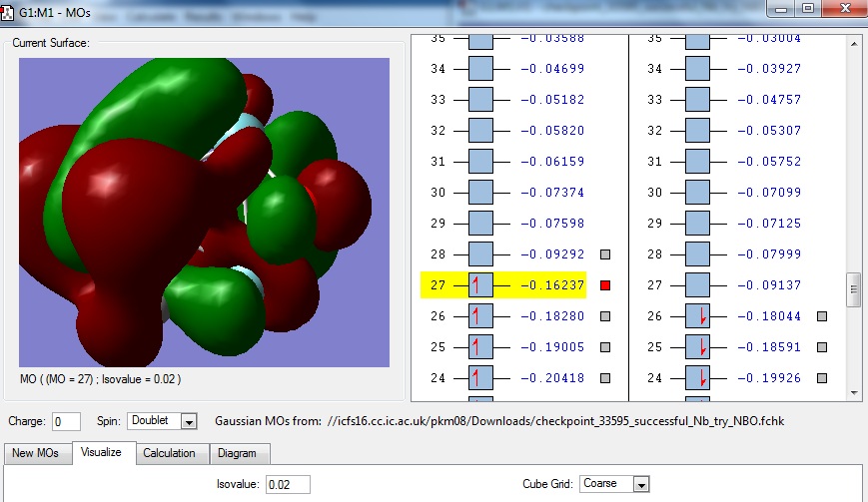Click beta energy value -0.18044
Screen dimensions: 868x502
769,316
